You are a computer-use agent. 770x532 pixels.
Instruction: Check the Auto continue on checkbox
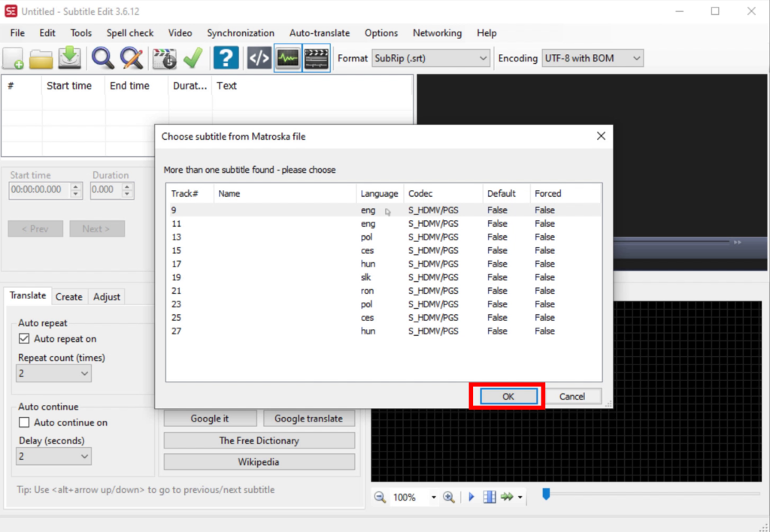26,422
